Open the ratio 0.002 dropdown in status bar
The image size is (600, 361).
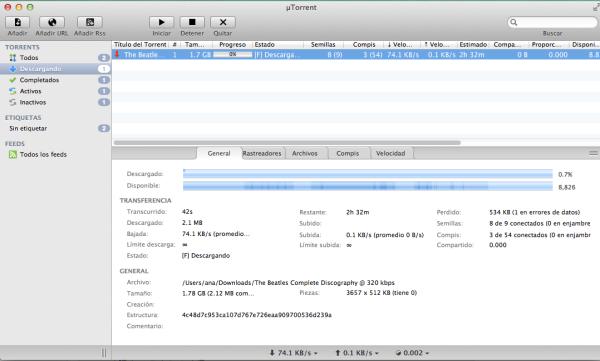tap(412, 353)
